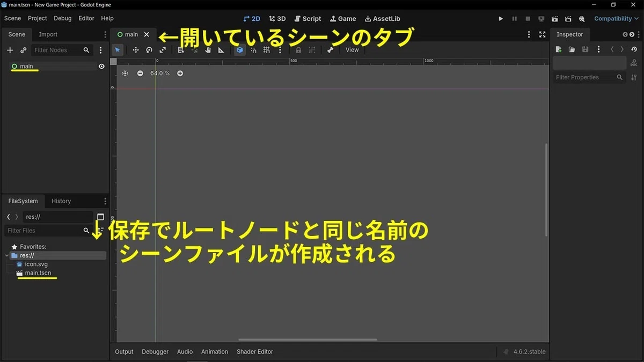Toggle visibility of main node

[101, 67]
